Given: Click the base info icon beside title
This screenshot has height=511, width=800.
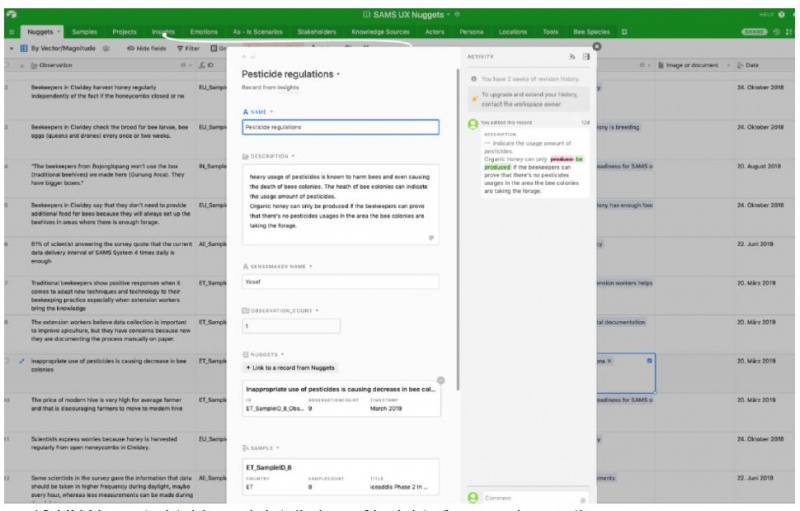Looking at the screenshot, I should (458, 14).
